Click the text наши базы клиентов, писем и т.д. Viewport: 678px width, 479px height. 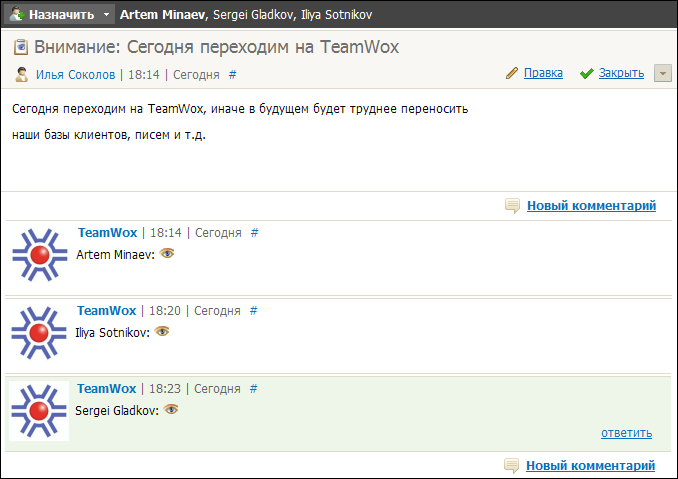pyautogui.click(x=109, y=135)
